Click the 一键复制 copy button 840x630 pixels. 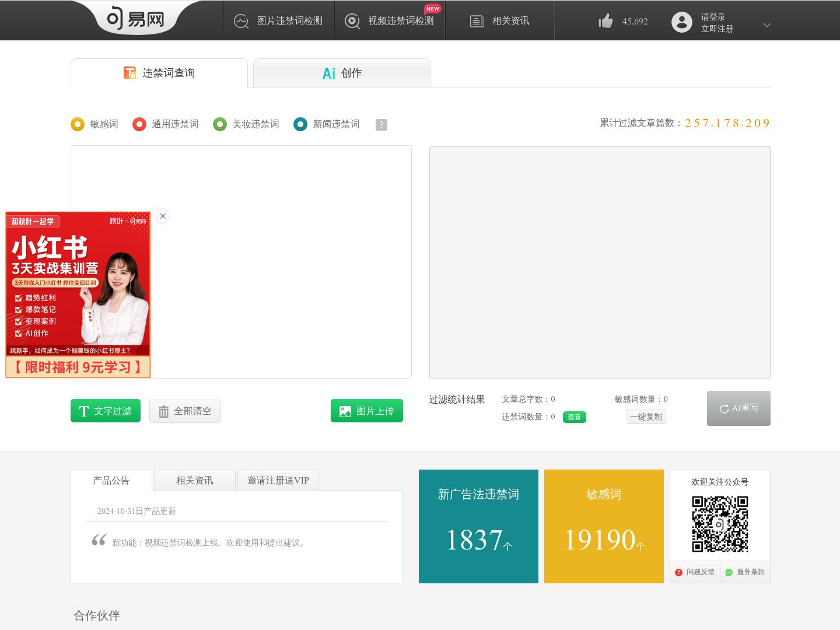(x=646, y=417)
